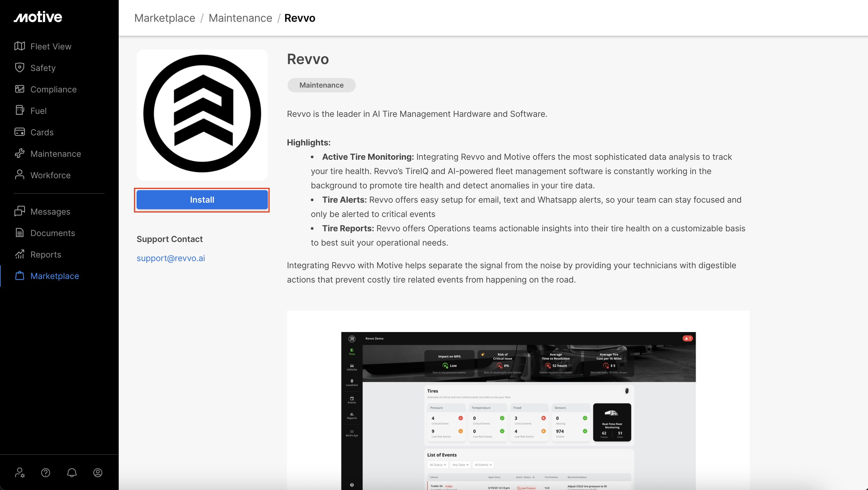The width and height of the screenshot is (868, 490).
Task: Select Compliance in the sidebar
Action: click(x=54, y=89)
